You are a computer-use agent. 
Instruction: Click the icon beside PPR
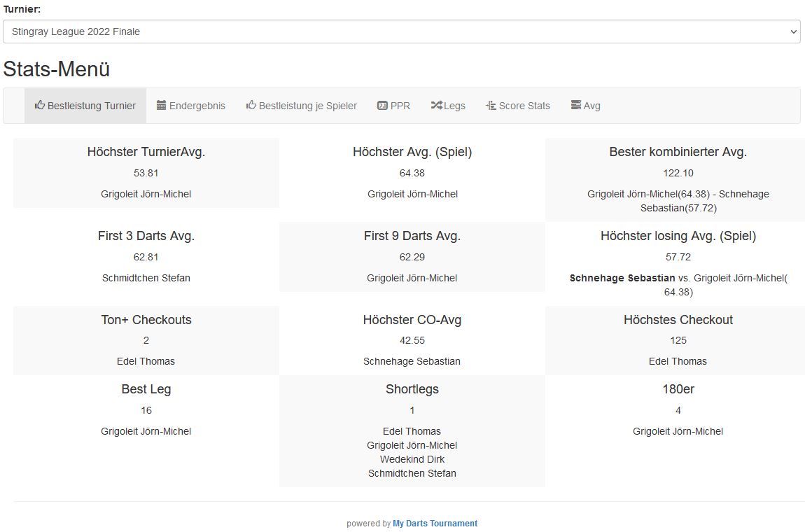pos(382,106)
